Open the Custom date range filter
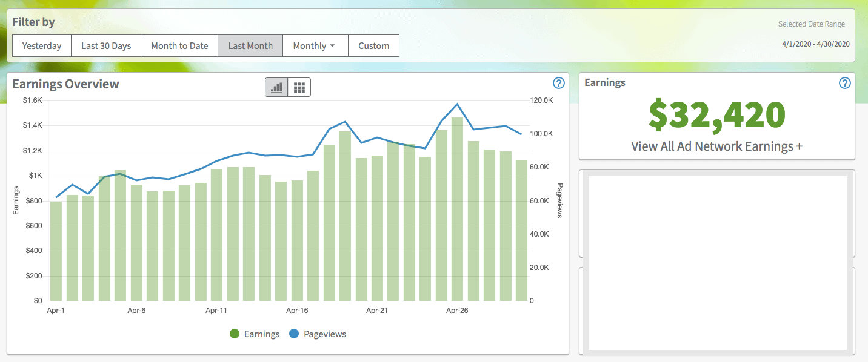This screenshot has height=362, width=868. (x=373, y=46)
